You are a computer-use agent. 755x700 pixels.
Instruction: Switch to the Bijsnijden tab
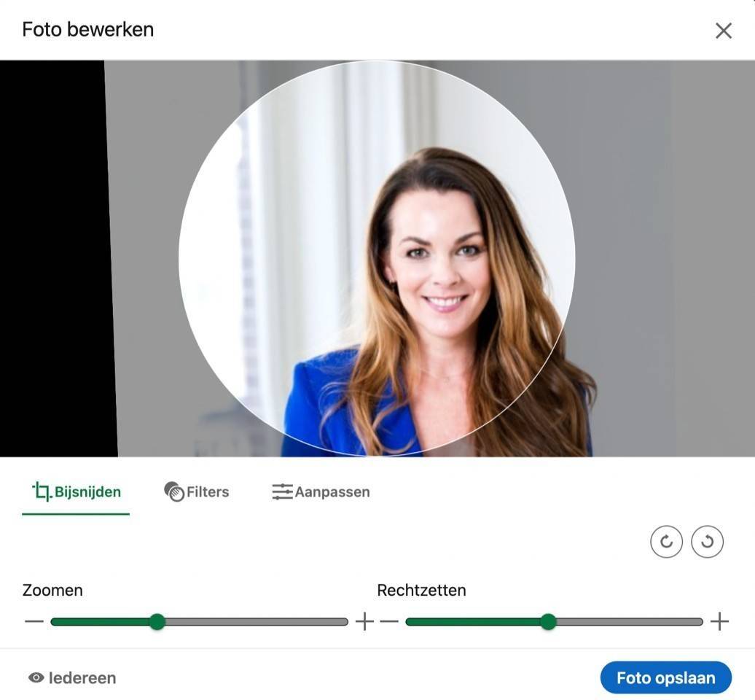pos(76,492)
